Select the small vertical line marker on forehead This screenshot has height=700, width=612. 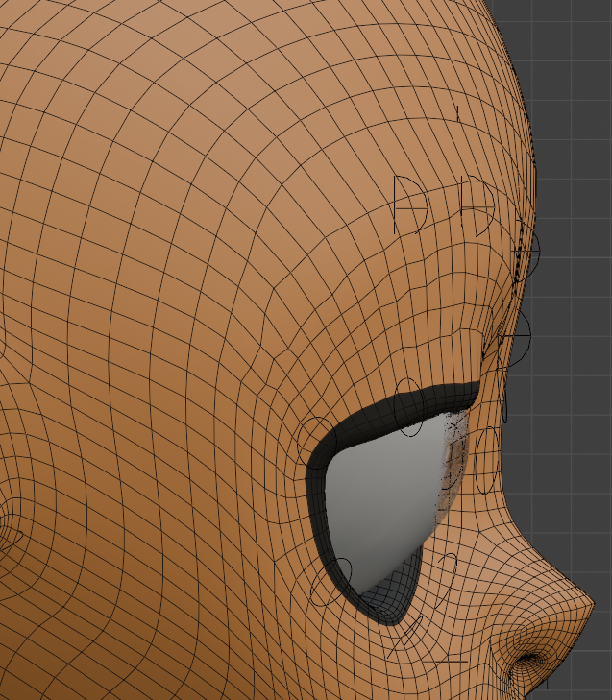pos(458,114)
